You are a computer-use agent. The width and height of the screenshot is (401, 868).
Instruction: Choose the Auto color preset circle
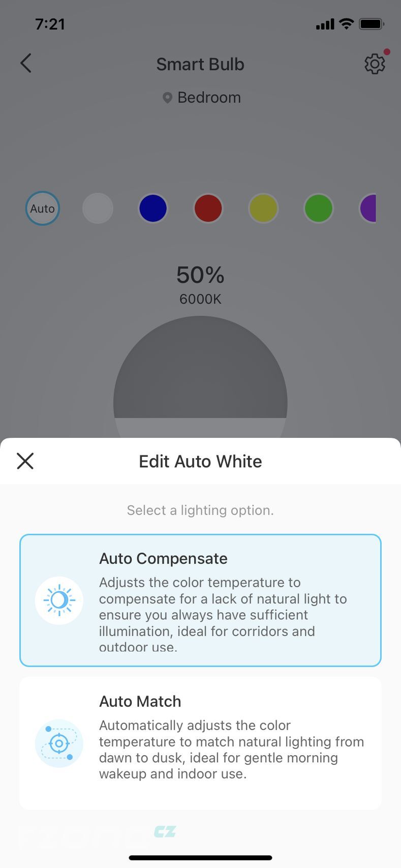tap(43, 208)
